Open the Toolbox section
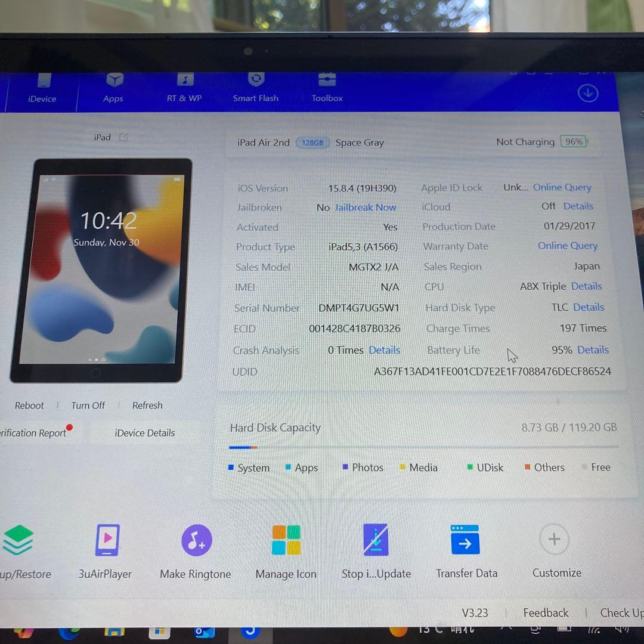The height and width of the screenshot is (644, 644). click(327, 87)
